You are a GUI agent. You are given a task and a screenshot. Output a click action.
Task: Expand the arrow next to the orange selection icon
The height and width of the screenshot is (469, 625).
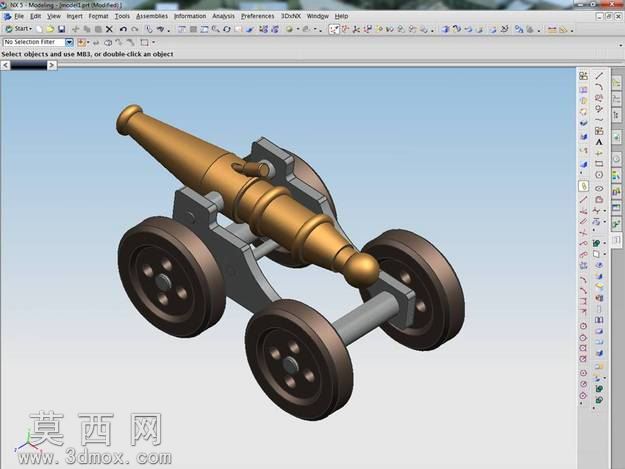click(88, 42)
